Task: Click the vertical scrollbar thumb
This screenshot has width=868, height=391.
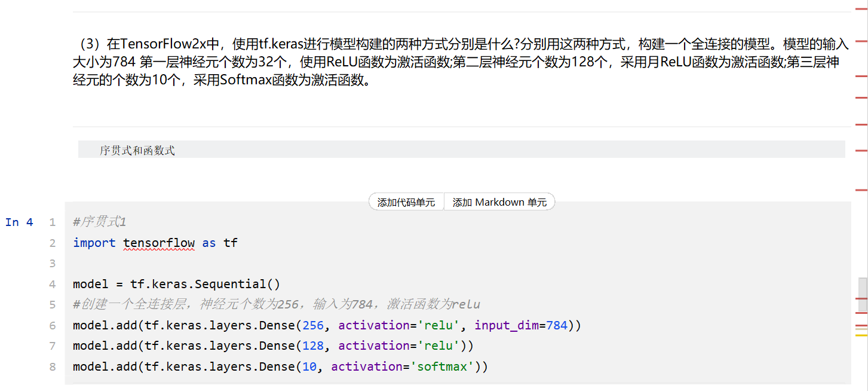Action: coord(862,295)
